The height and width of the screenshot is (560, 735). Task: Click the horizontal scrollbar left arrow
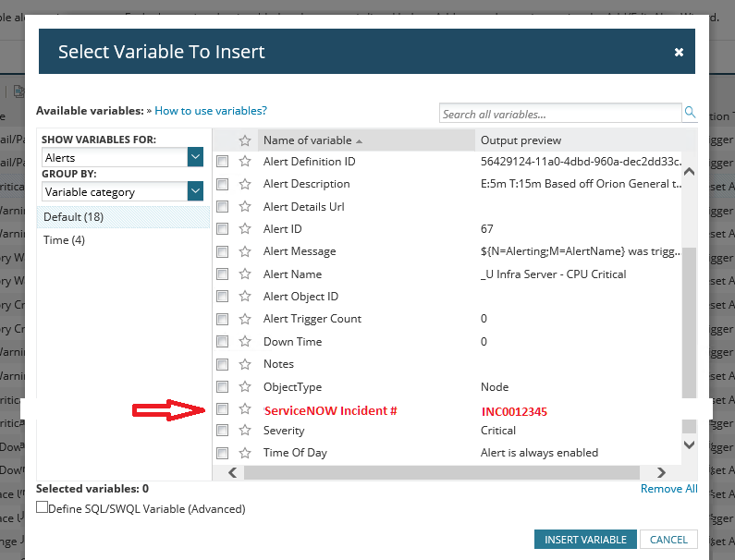[x=232, y=472]
